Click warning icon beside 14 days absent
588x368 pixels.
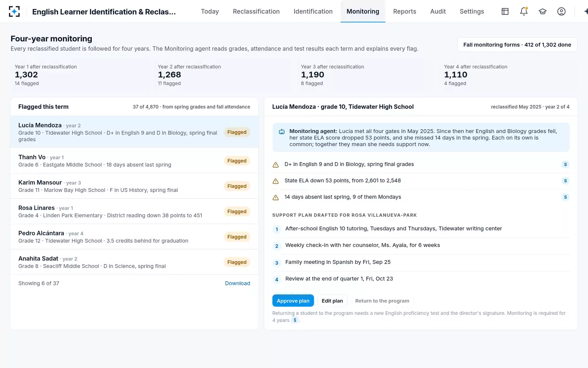[276, 197]
